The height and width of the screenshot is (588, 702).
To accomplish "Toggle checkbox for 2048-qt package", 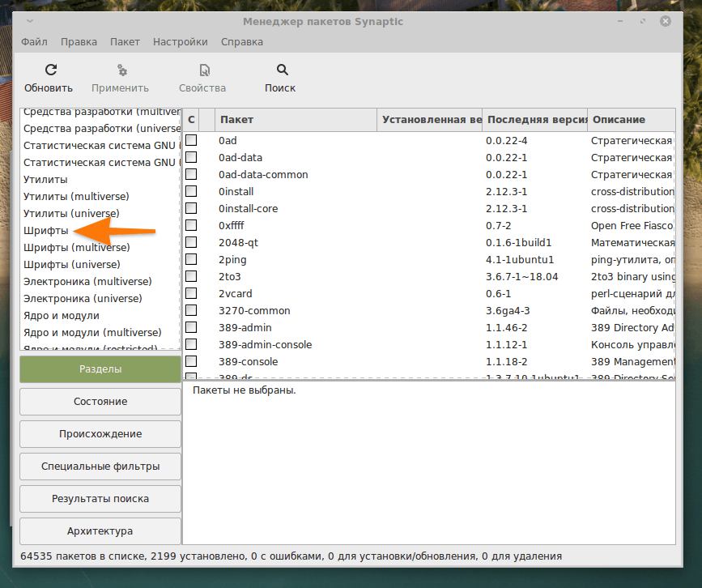I will pos(191,242).
